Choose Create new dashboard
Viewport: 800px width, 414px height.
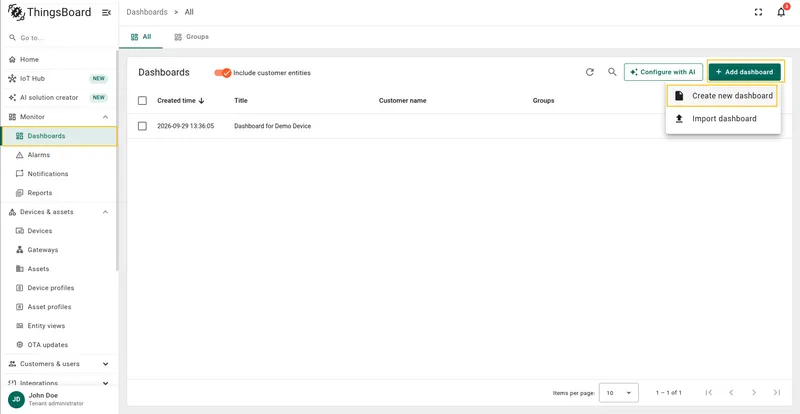722,96
